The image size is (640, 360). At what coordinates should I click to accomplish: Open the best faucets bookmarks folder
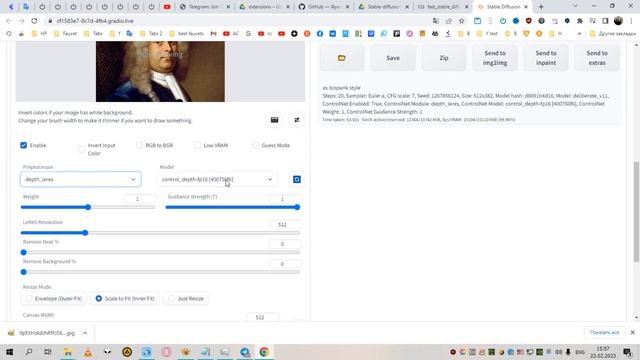pos(187,33)
